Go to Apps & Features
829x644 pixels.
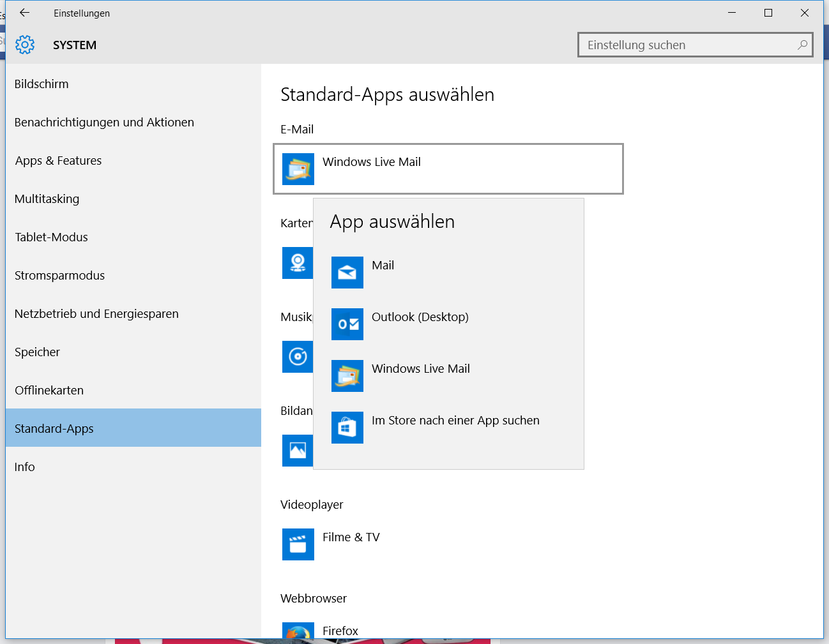click(58, 161)
